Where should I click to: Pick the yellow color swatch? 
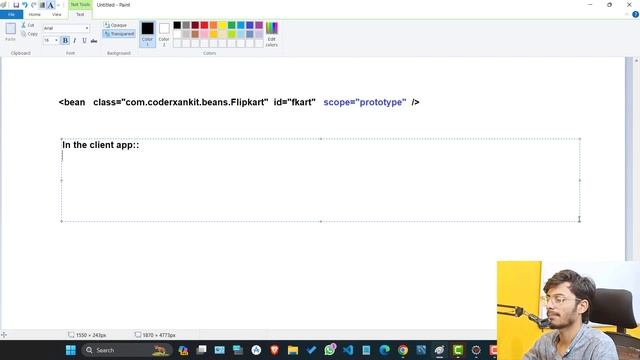pos(222,25)
